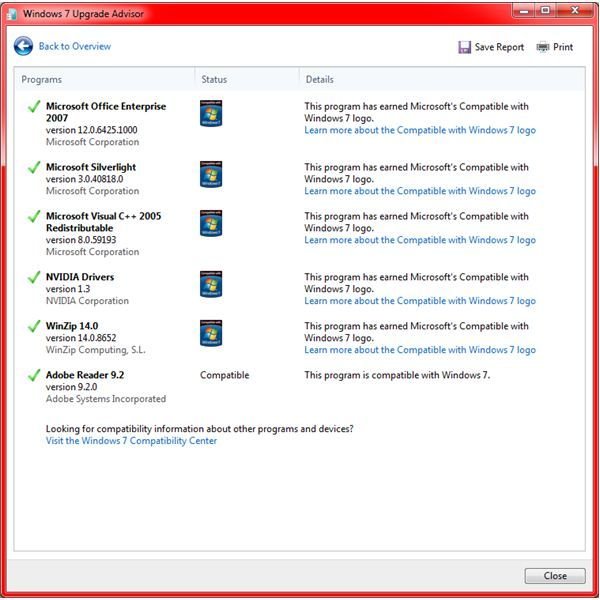Click the green checkmark beside Microsoft Silverlight

coord(34,167)
